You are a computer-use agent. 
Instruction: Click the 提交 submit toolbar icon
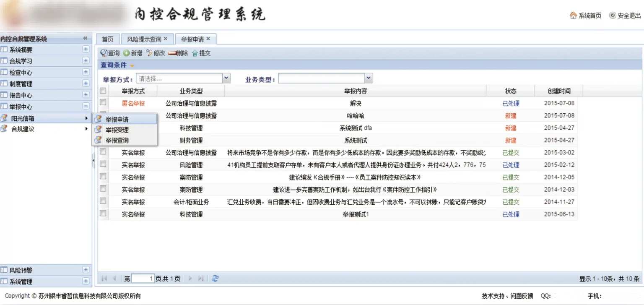tap(195, 53)
